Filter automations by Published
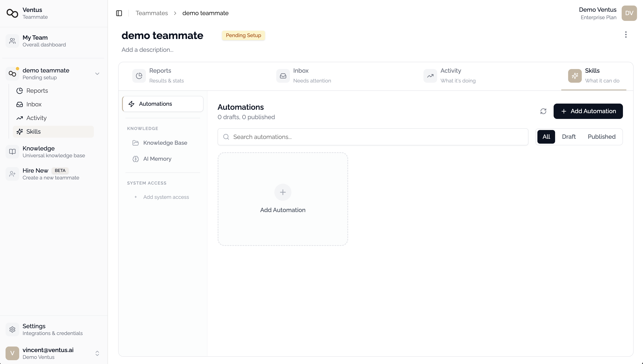 (601, 136)
